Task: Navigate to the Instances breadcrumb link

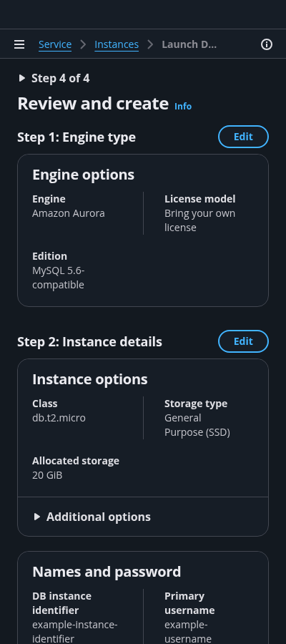Action: point(117,44)
